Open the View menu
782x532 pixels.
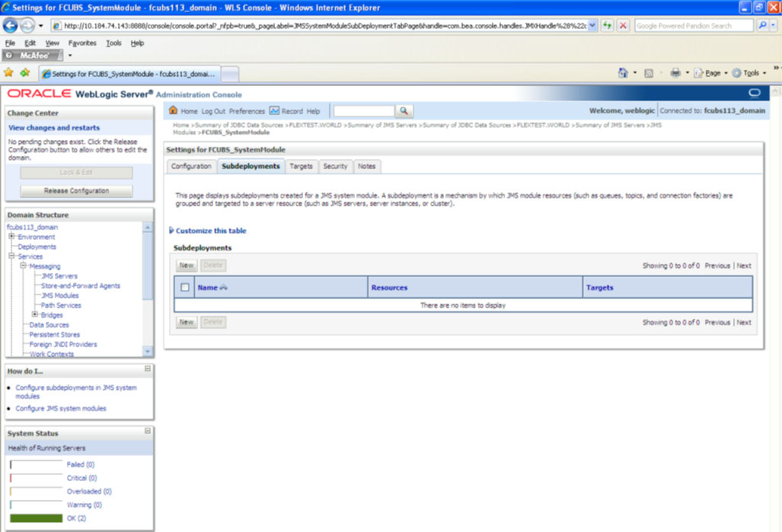(52, 43)
